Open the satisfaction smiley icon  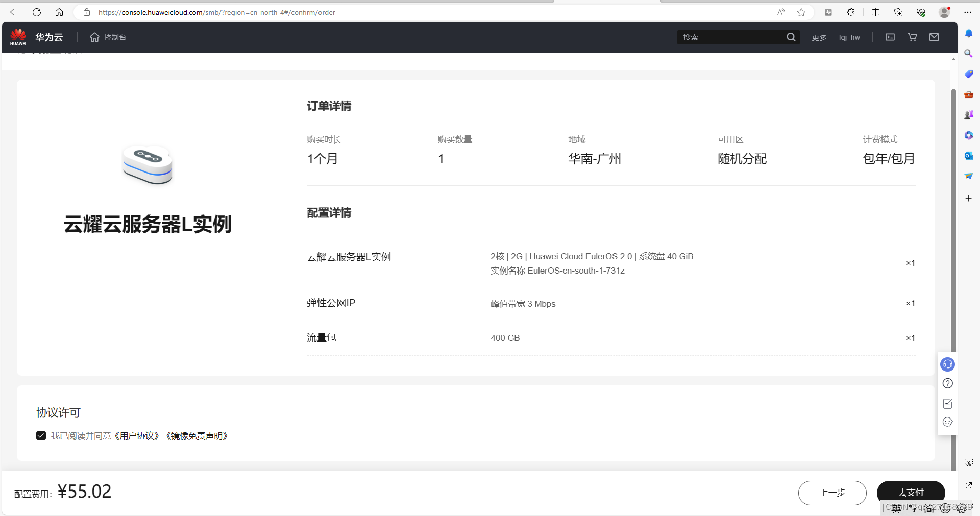(948, 422)
